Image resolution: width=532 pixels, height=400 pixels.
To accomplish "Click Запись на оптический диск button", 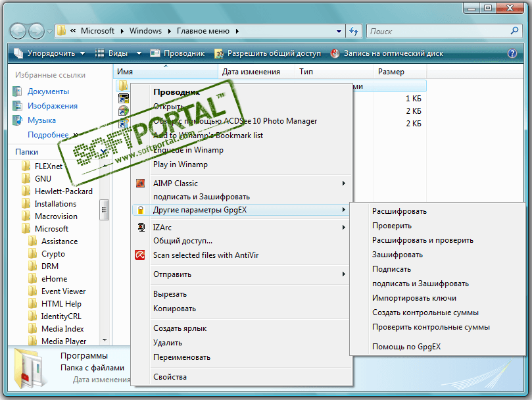I will pos(387,53).
